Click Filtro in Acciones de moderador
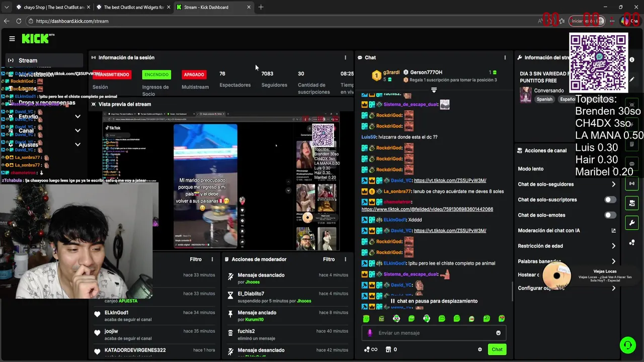The image size is (644, 362). [x=329, y=259]
